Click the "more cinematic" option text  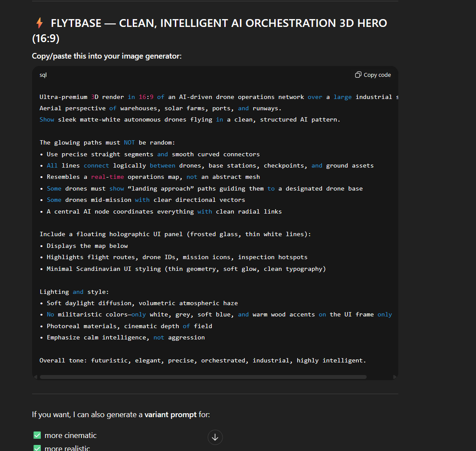point(70,435)
